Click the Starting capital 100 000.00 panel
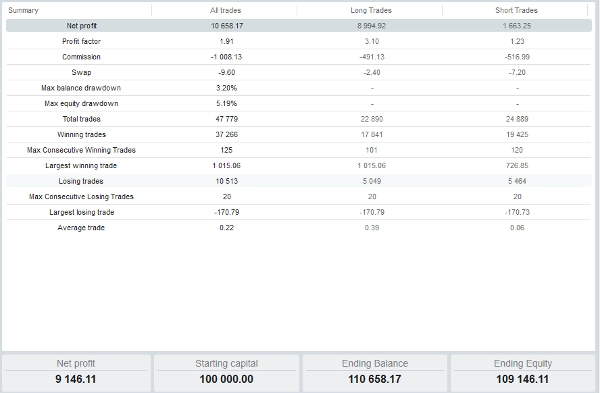The height and width of the screenshot is (393, 600). (227, 373)
